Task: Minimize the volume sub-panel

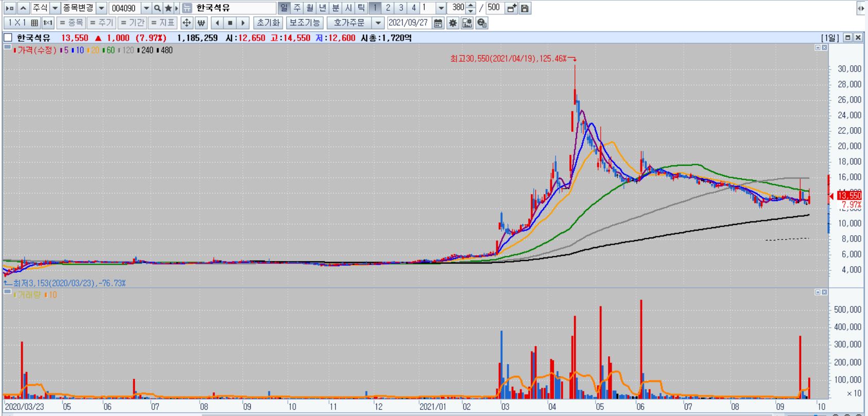Action: [818, 292]
